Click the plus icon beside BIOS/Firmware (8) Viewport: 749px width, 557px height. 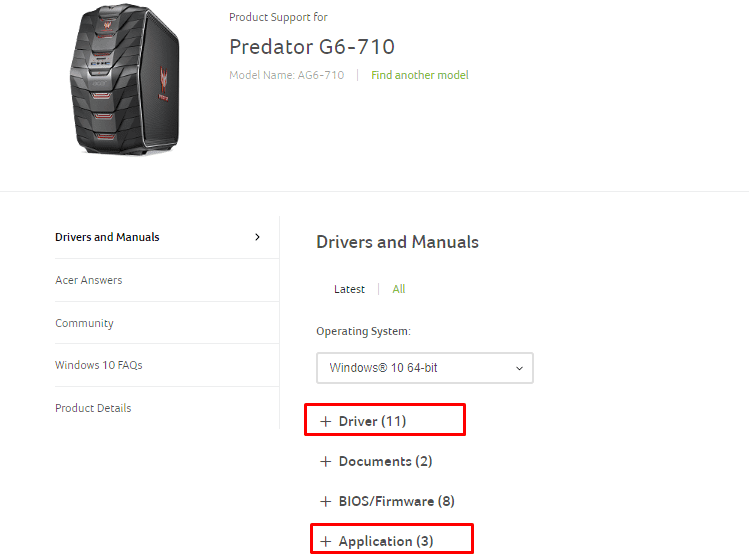(x=325, y=501)
